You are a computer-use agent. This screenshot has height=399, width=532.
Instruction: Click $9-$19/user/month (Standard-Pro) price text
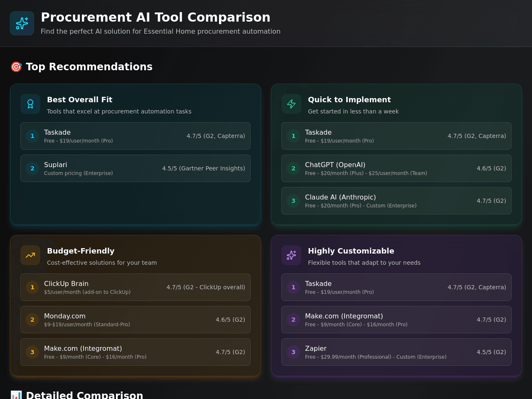tap(87, 325)
